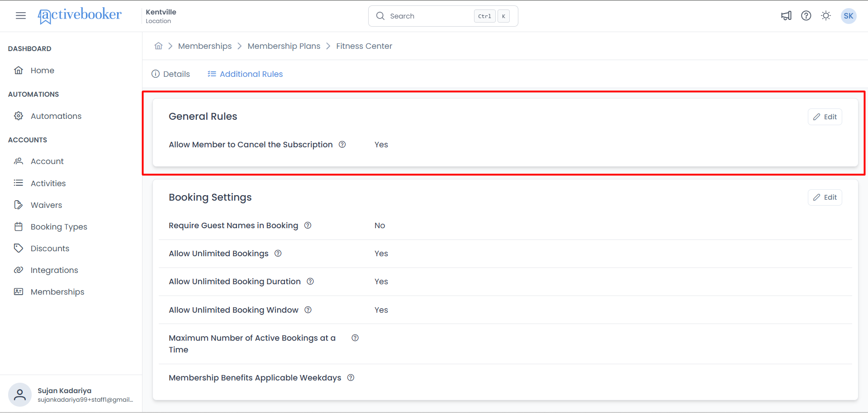Click the Ctrl K shortcut badge

click(x=492, y=16)
